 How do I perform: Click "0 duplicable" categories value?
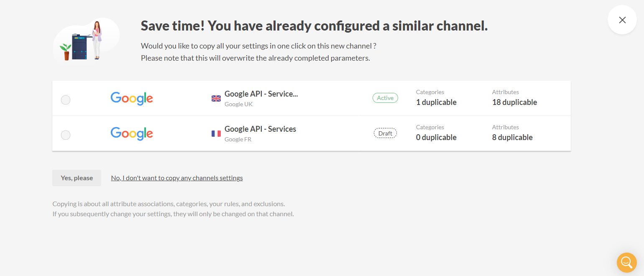click(436, 138)
